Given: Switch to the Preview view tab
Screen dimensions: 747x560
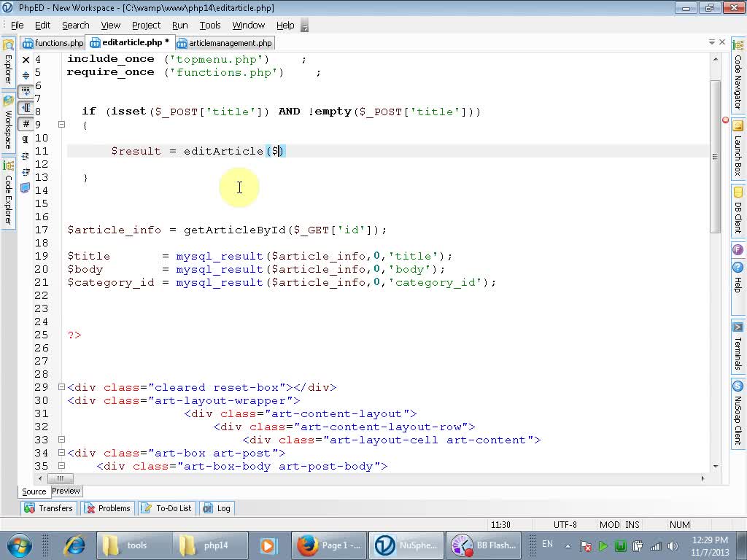Looking at the screenshot, I should 66,491.
